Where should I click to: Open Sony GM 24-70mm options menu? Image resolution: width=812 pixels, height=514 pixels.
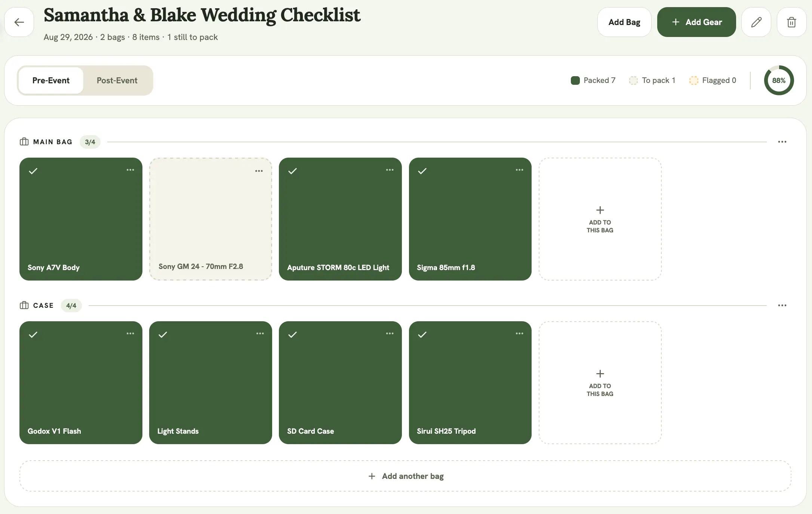[259, 171]
